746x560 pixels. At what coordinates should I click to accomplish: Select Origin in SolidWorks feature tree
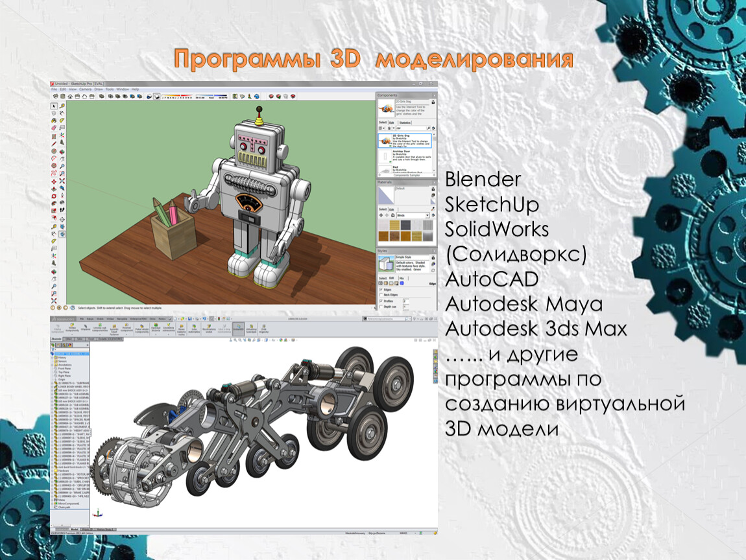(x=62, y=380)
